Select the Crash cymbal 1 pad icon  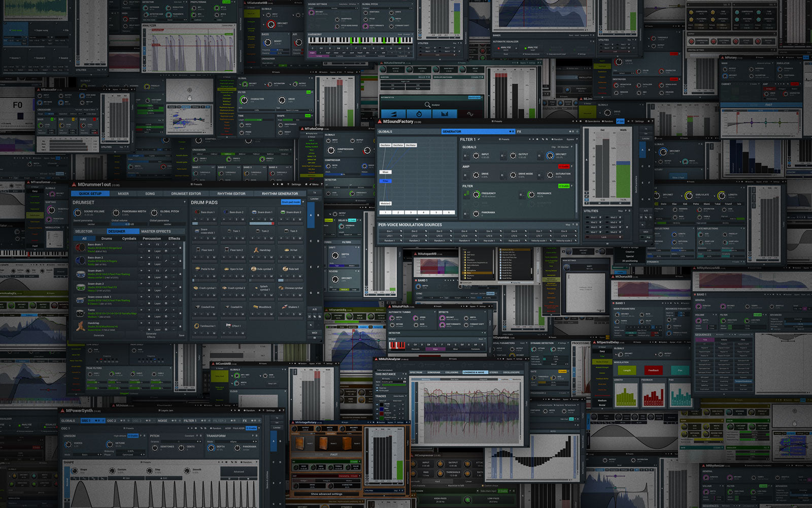(196, 288)
